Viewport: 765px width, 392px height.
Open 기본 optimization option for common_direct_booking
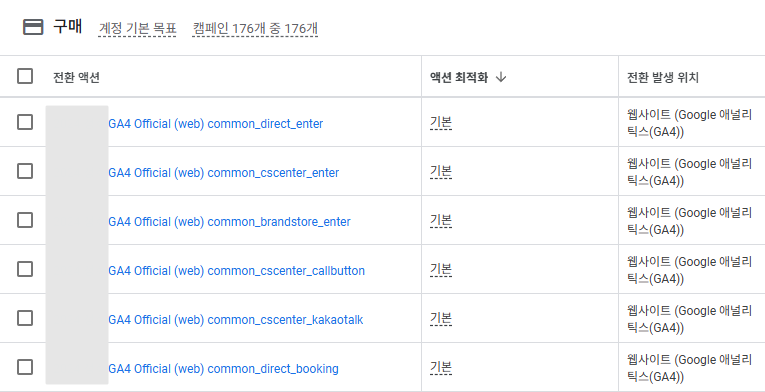point(441,368)
